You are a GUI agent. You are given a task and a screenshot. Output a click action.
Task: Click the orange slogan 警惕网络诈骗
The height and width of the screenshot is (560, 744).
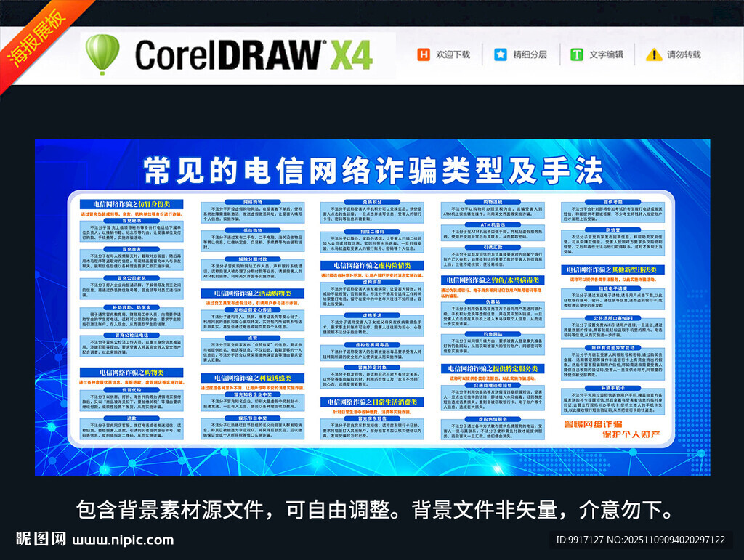593,424
